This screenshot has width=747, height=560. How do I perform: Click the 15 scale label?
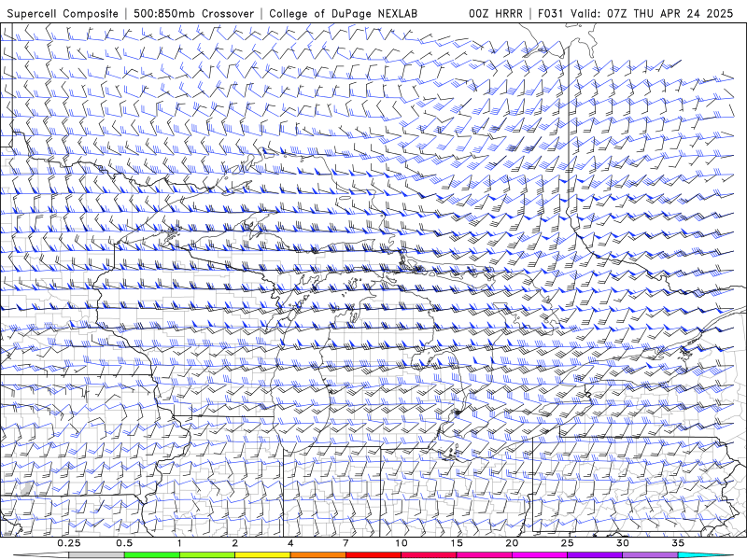457,543
